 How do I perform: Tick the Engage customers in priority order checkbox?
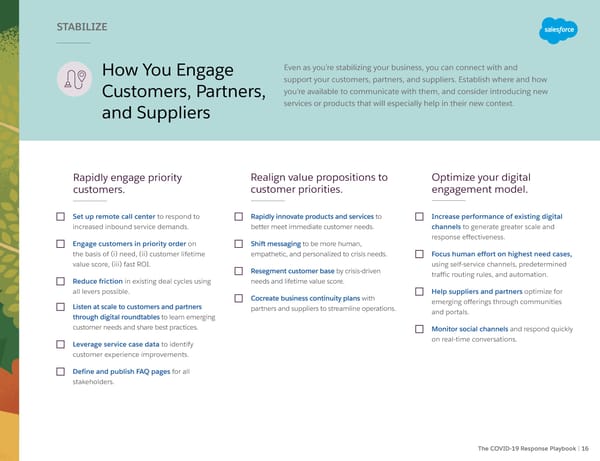[61, 244]
